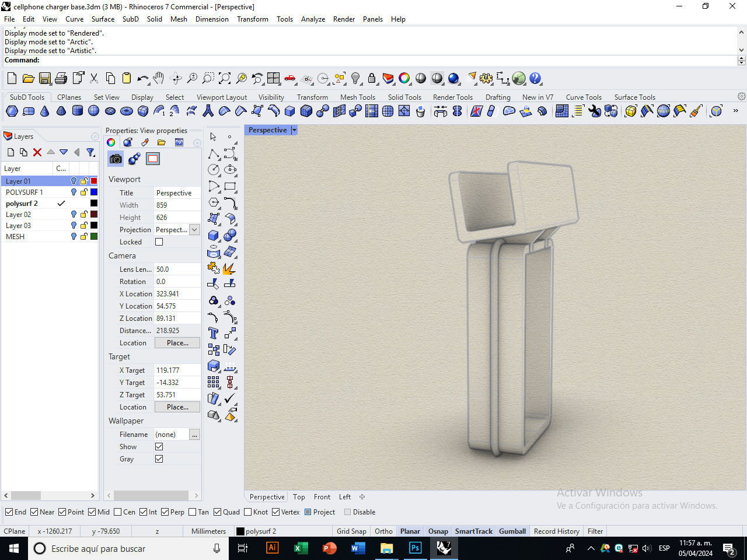Click the green color swatch of MESH layer

point(93,237)
